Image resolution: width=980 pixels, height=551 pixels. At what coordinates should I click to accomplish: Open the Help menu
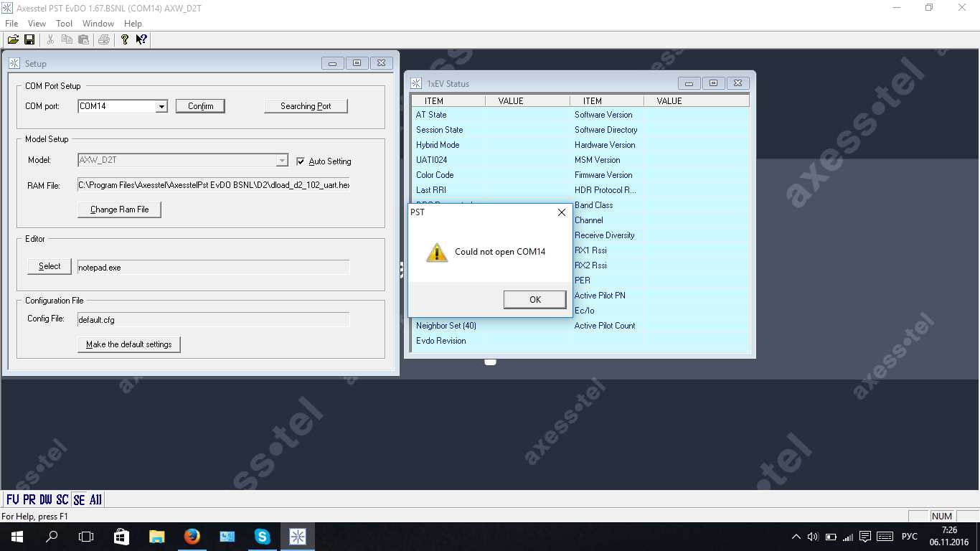[x=133, y=24]
